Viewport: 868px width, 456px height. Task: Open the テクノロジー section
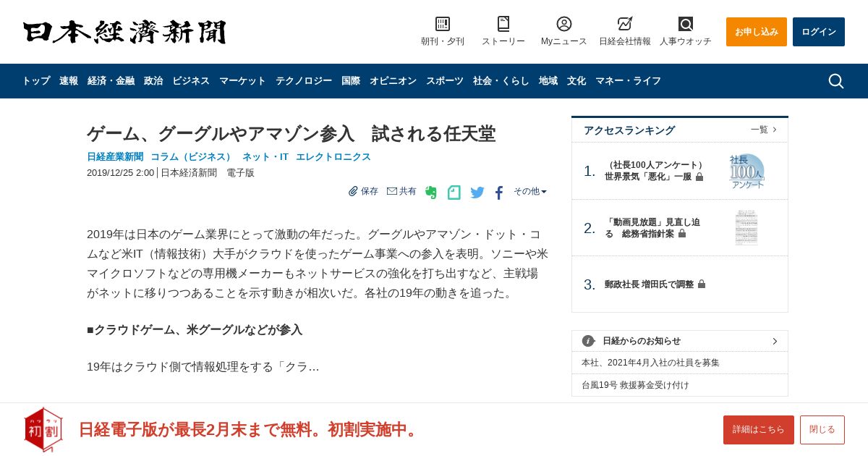304,81
